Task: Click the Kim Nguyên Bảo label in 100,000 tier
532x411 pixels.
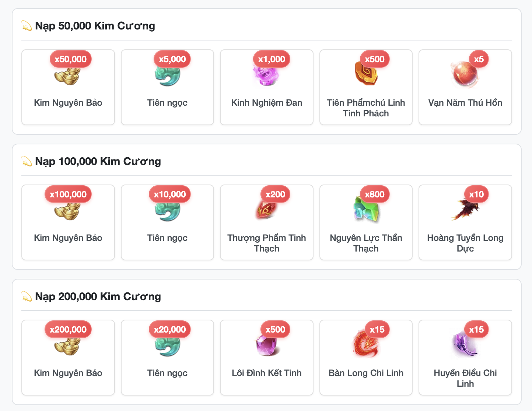Action: click(x=68, y=238)
